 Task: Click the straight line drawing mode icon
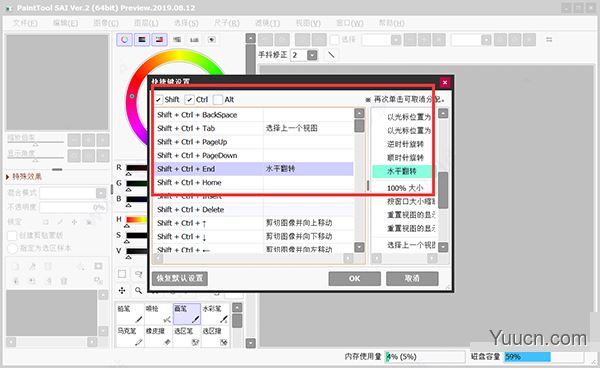[x=331, y=55]
